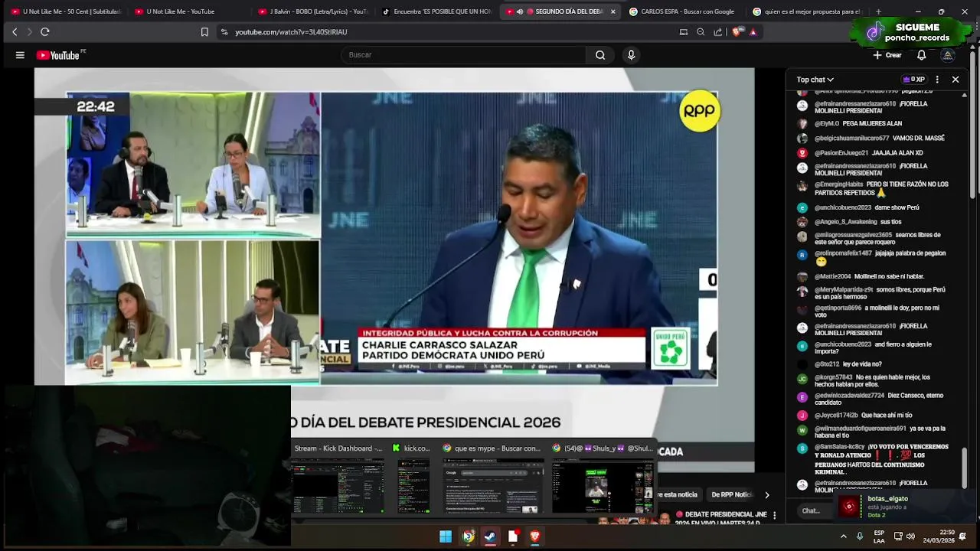The height and width of the screenshot is (551, 980).
Task: Click username @EmergingHabits in chat
Action: [x=838, y=184]
